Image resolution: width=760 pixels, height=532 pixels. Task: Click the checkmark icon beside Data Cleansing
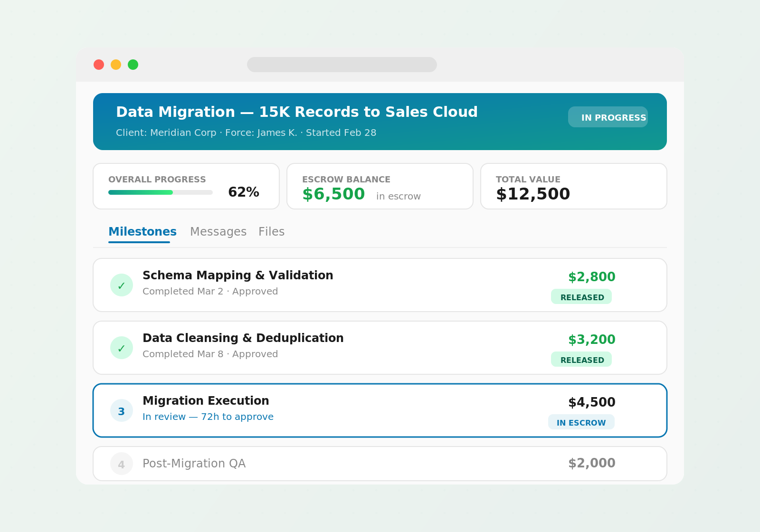pyautogui.click(x=122, y=348)
